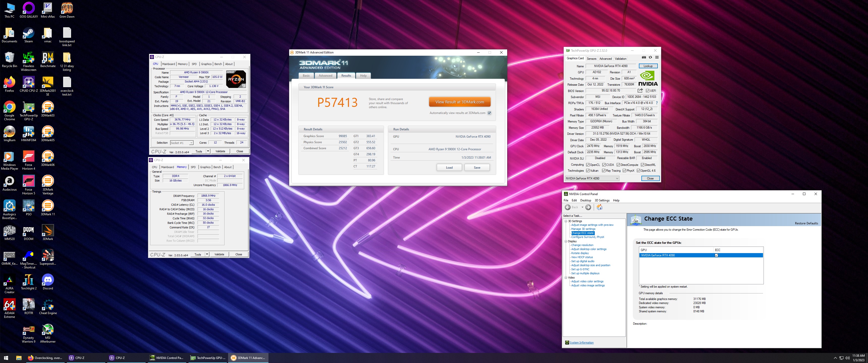Click the Windows Start button

click(6, 358)
